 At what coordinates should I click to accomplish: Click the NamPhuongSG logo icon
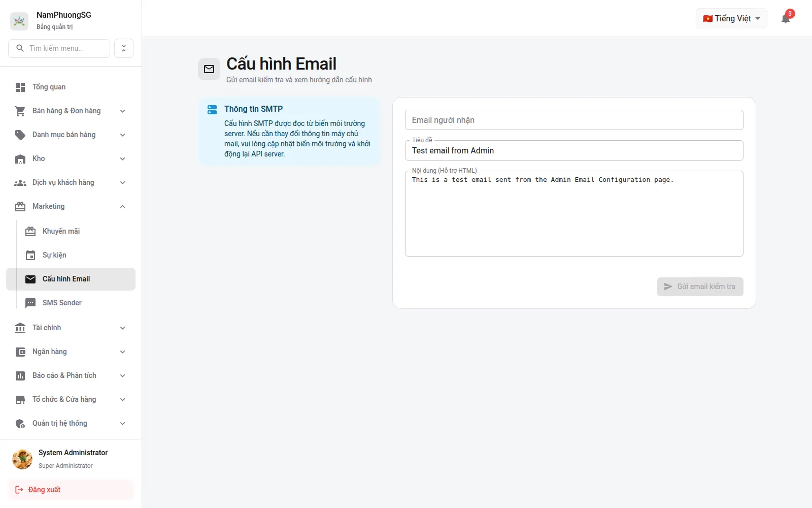19,21
